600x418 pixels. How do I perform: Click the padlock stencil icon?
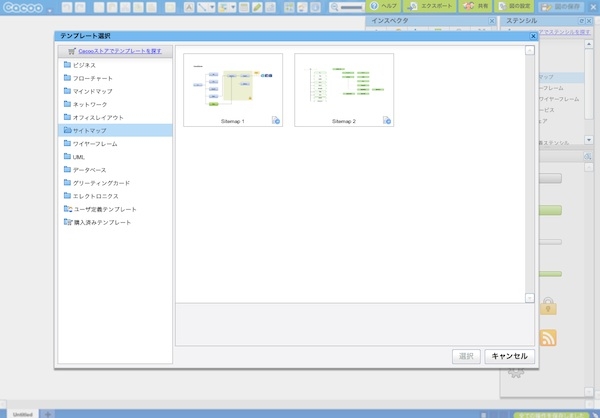click(x=548, y=306)
